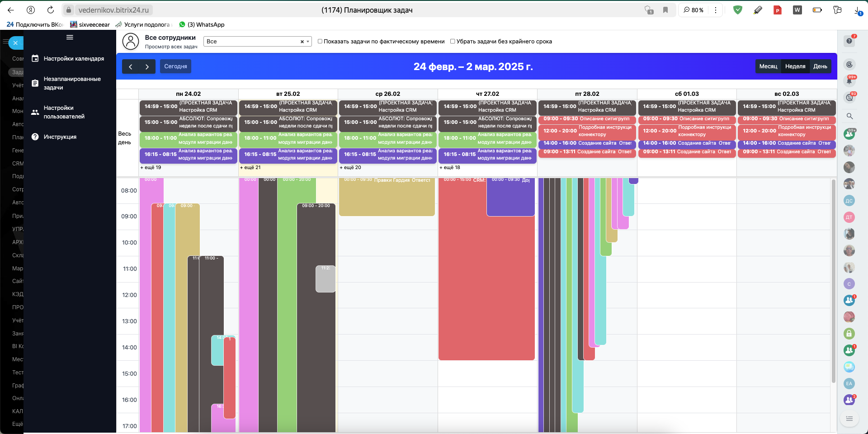Image resolution: width=868 pixels, height=434 pixels.
Task: Open the Instruction help icon
Action: pos(35,137)
